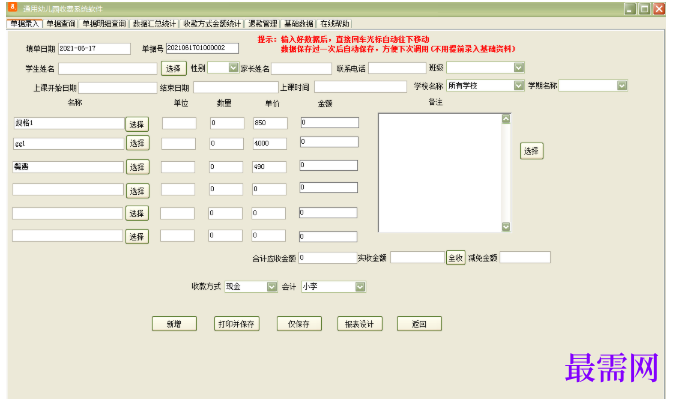
Task: Click the 实收金额 field
Action: coord(417,257)
